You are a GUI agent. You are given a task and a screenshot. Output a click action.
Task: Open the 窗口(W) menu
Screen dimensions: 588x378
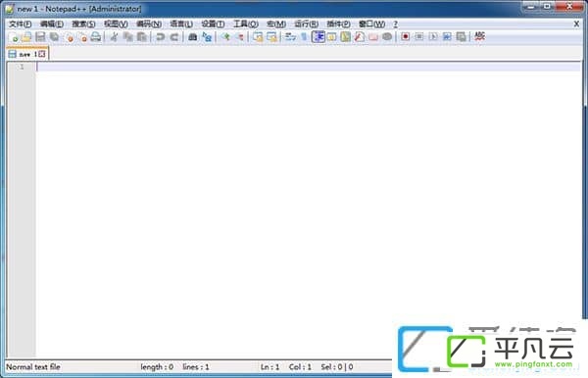click(371, 24)
